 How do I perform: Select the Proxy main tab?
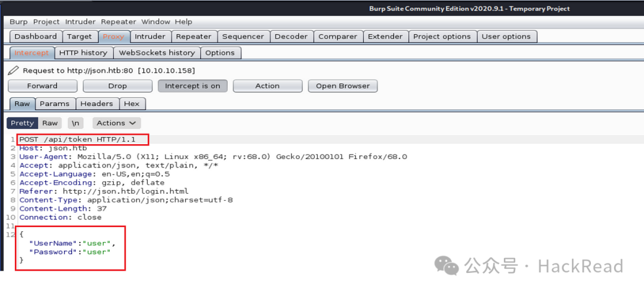click(x=114, y=36)
